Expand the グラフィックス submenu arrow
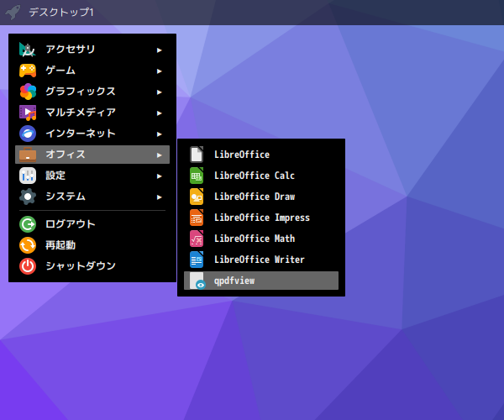Image resolution: width=504 pixels, height=420 pixels. click(x=159, y=92)
